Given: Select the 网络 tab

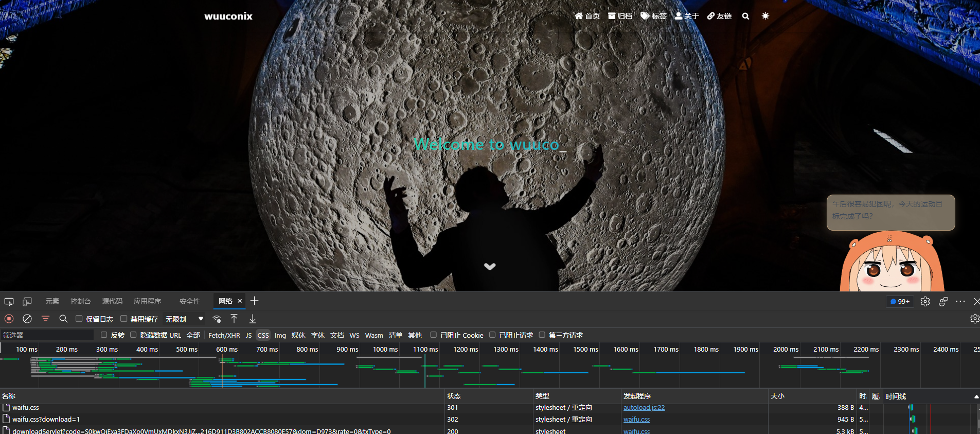Looking at the screenshot, I should (225, 301).
